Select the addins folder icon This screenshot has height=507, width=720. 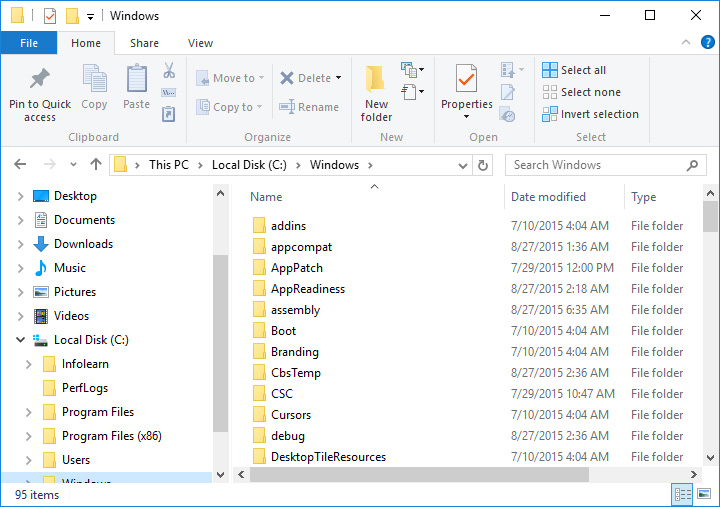point(259,225)
